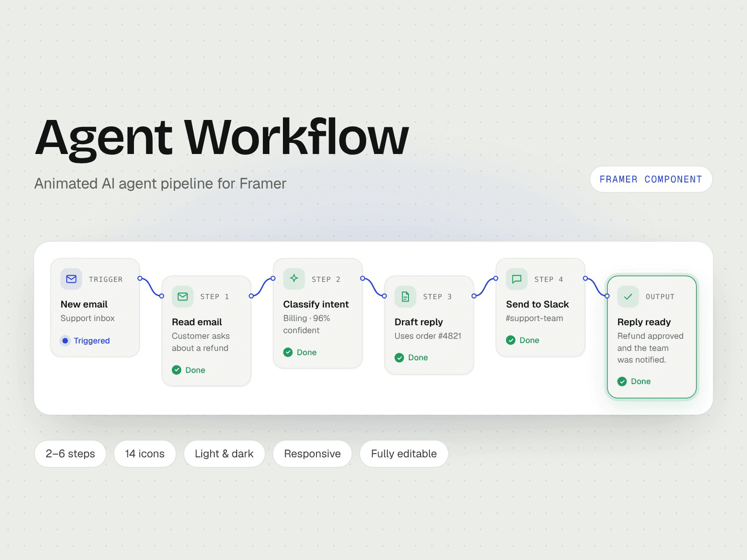
Task: Click the Customer asks about a refund text
Action: (x=201, y=342)
